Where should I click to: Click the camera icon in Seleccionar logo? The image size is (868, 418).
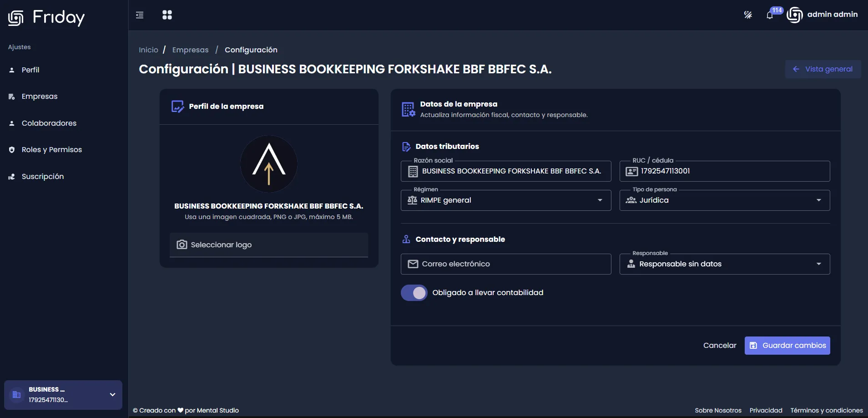(182, 245)
